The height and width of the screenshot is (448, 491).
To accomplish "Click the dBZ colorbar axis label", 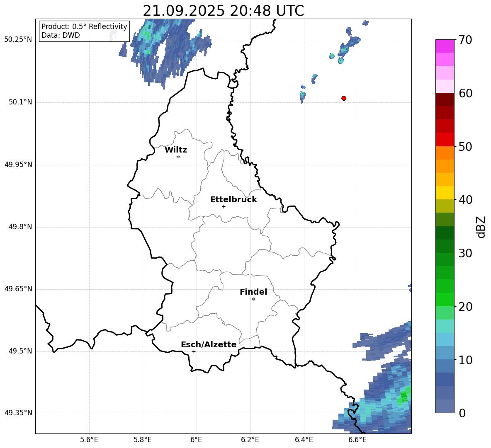I will click(x=481, y=227).
